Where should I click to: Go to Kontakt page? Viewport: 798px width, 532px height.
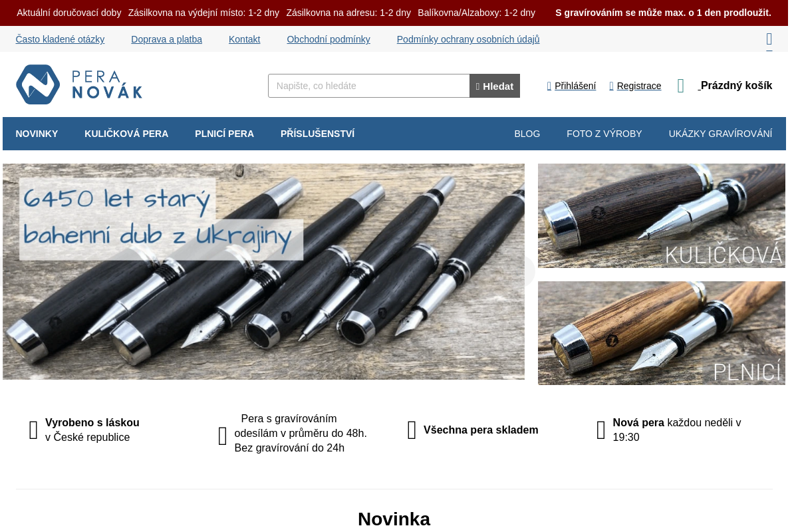(244, 39)
